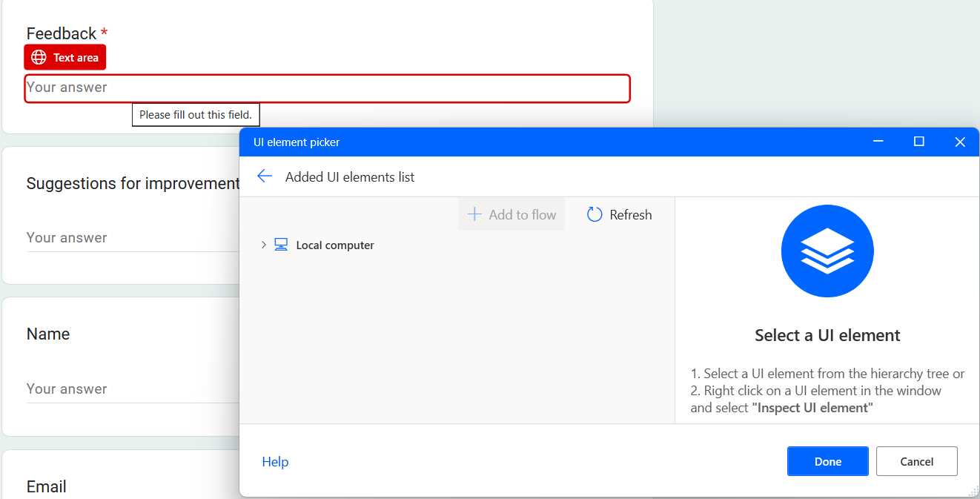Click the globe icon on the Text area badge
Screen dimensions: 980x499
pos(38,57)
